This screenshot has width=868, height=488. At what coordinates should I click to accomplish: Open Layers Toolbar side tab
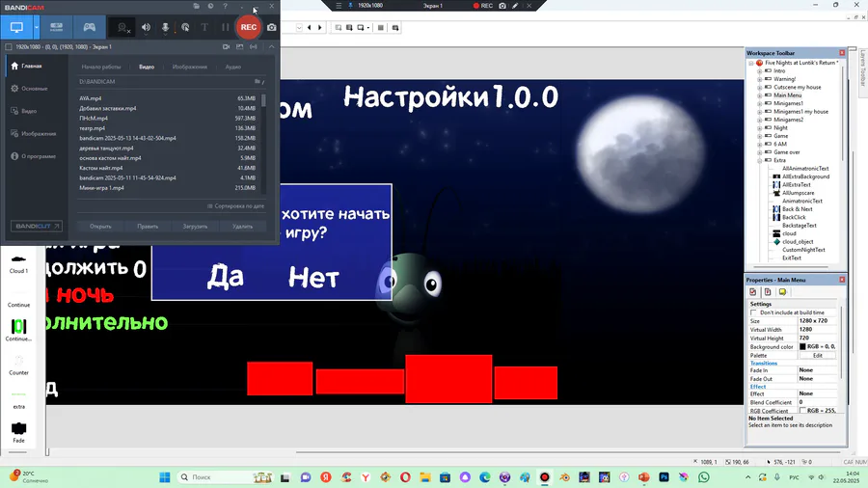tap(863, 68)
